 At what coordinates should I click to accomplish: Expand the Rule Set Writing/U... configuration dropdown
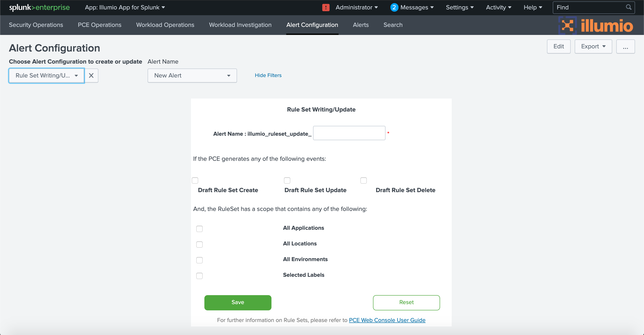click(x=47, y=76)
